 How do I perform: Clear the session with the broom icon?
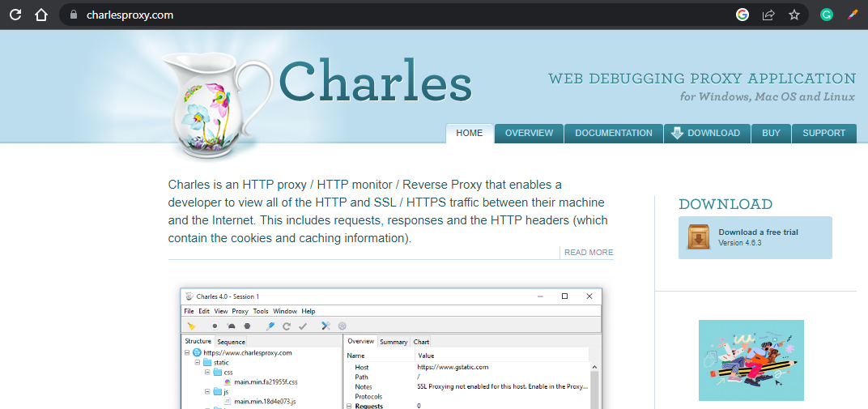click(191, 326)
